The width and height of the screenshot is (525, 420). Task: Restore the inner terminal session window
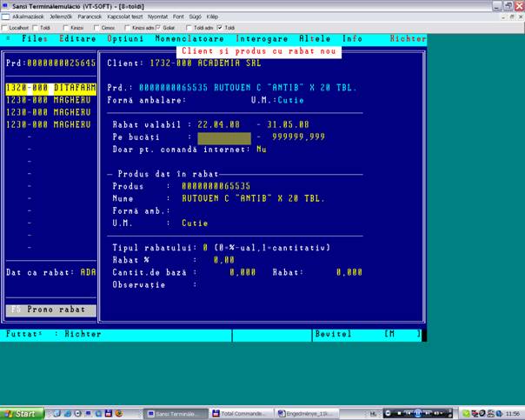click(x=512, y=17)
